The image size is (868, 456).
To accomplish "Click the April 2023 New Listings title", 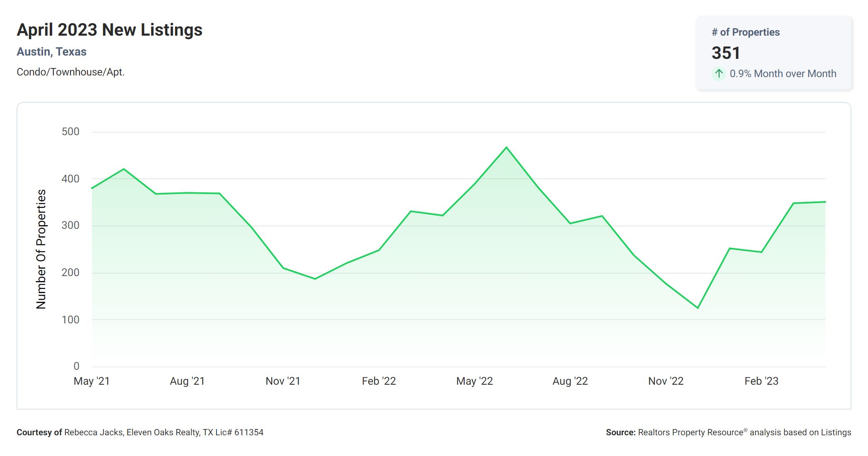I will 109,30.
